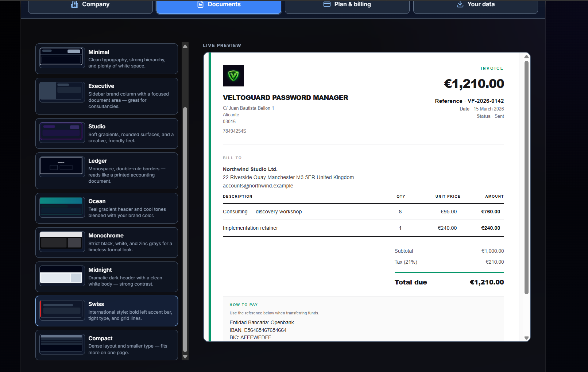Click the template list scrollbar thumb
The height and width of the screenshot is (372, 588).
(185, 230)
